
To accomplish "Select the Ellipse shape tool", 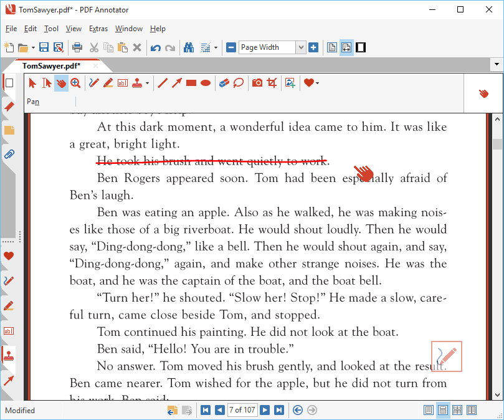I will (x=206, y=84).
